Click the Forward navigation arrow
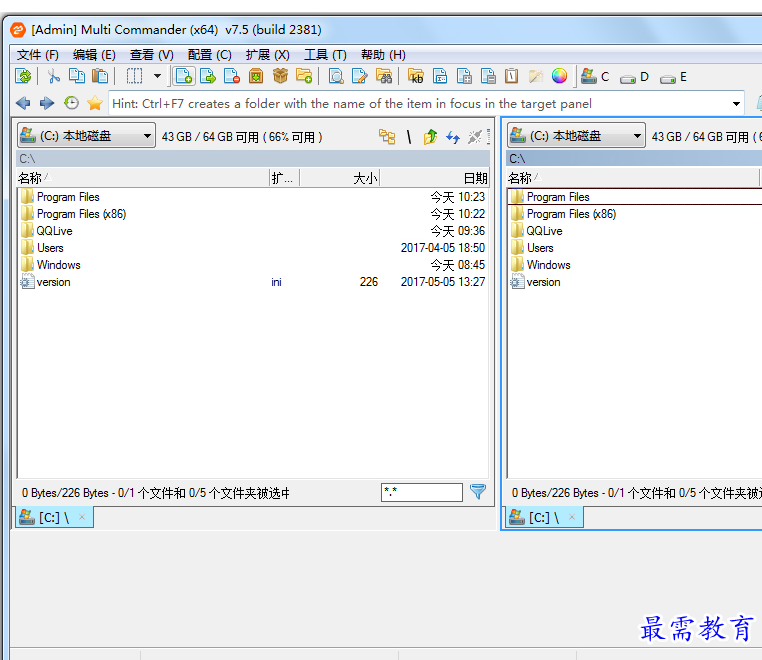 [47, 103]
